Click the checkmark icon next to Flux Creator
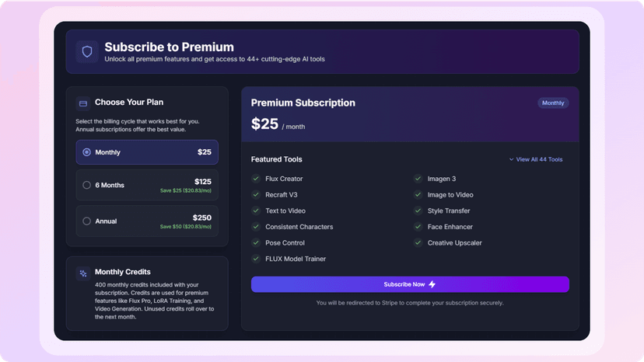The width and height of the screenshot is (644, 362). (x=256, y=179)
